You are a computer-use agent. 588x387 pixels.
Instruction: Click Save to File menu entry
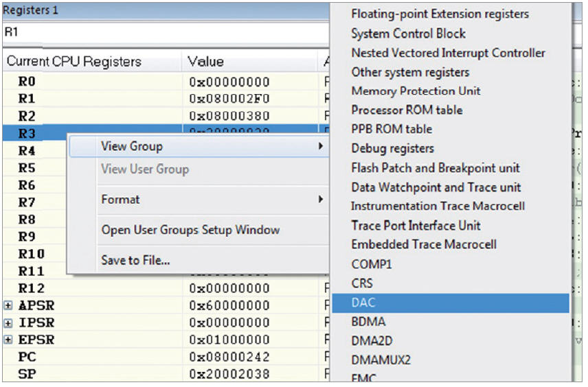coord(135,260)
